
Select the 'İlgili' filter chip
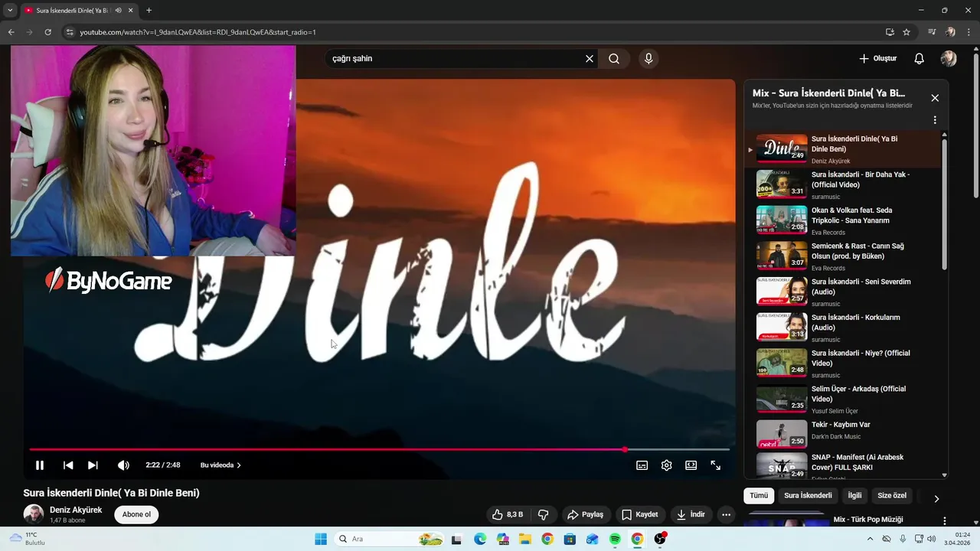coord(854,496)
